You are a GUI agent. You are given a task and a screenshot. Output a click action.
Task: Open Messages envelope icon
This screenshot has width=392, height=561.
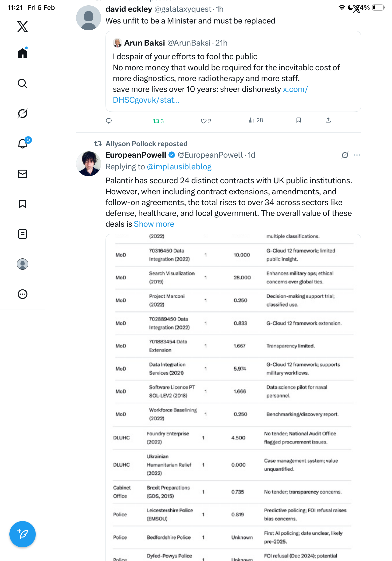coord(23,174)
